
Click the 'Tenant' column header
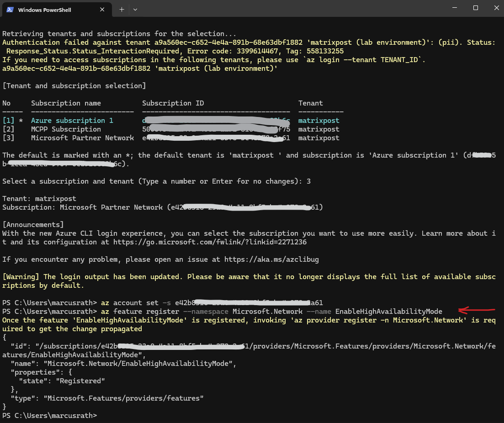click(x=311, y=103)
